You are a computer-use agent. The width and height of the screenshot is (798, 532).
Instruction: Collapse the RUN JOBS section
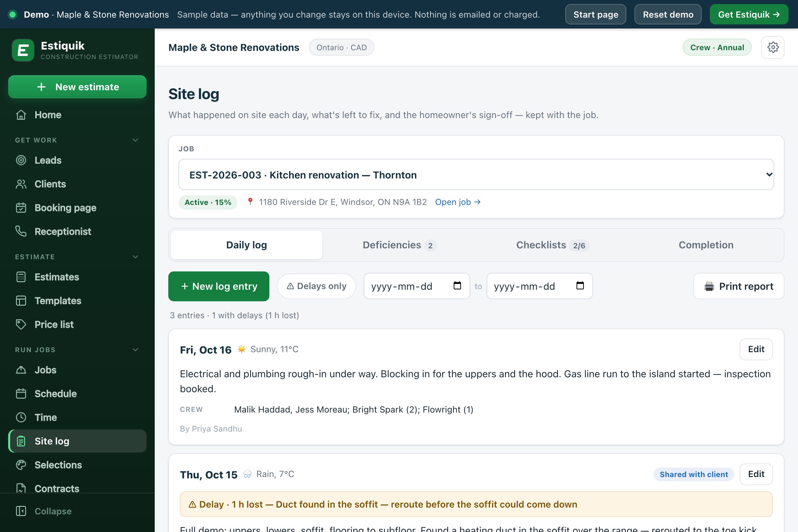point(135,350)
